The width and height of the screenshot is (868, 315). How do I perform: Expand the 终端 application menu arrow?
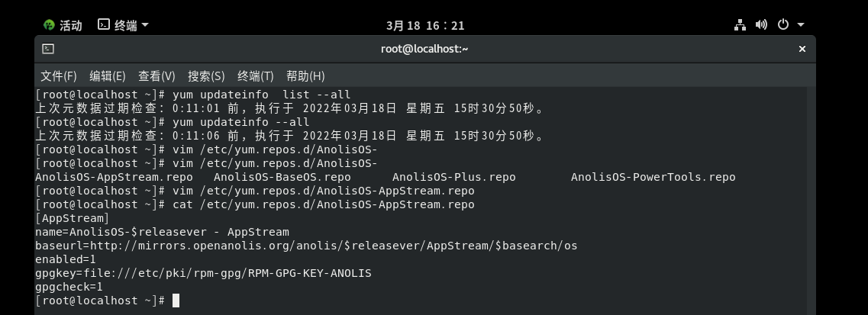coord(145,25)
